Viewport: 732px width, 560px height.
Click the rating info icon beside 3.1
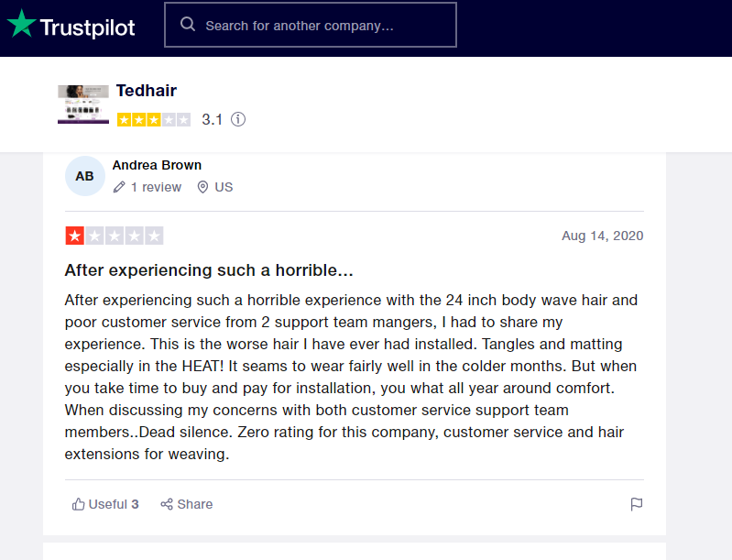(238, 119)
